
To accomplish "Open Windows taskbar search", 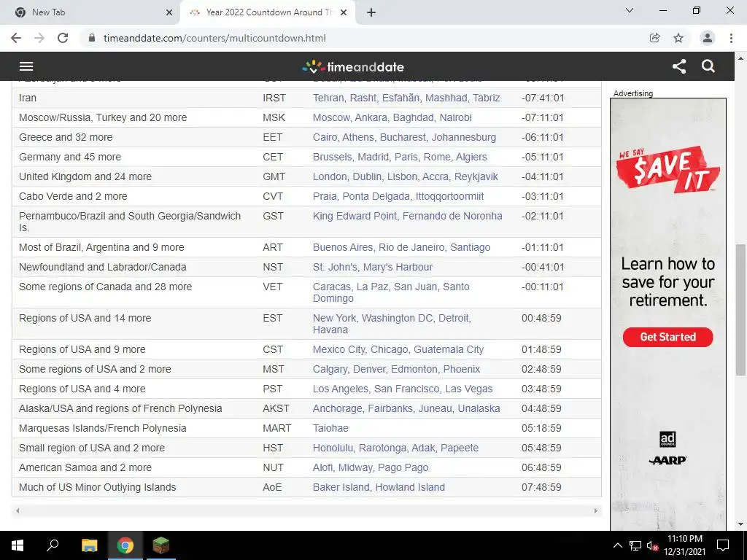I will click(x=53, y=545).
